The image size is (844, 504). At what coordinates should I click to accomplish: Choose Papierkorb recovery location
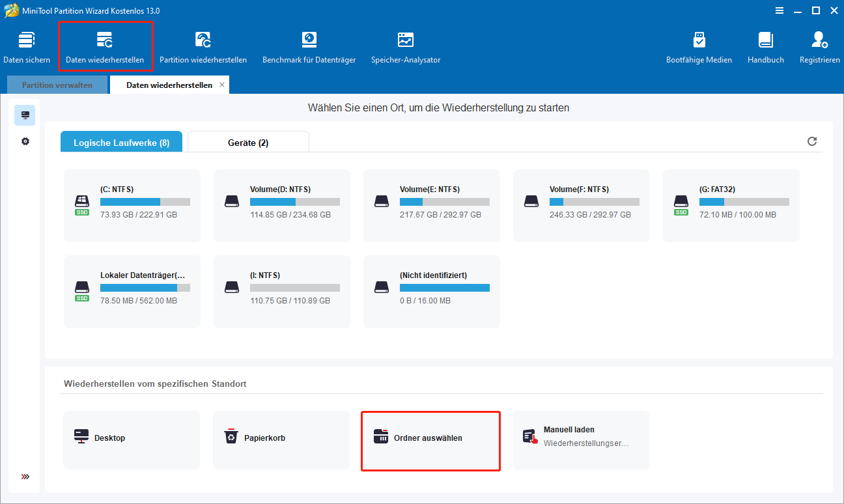point(281,438)
